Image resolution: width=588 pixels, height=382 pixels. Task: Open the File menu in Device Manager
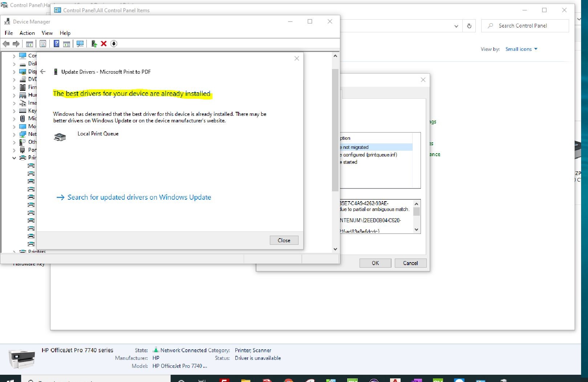9,33
